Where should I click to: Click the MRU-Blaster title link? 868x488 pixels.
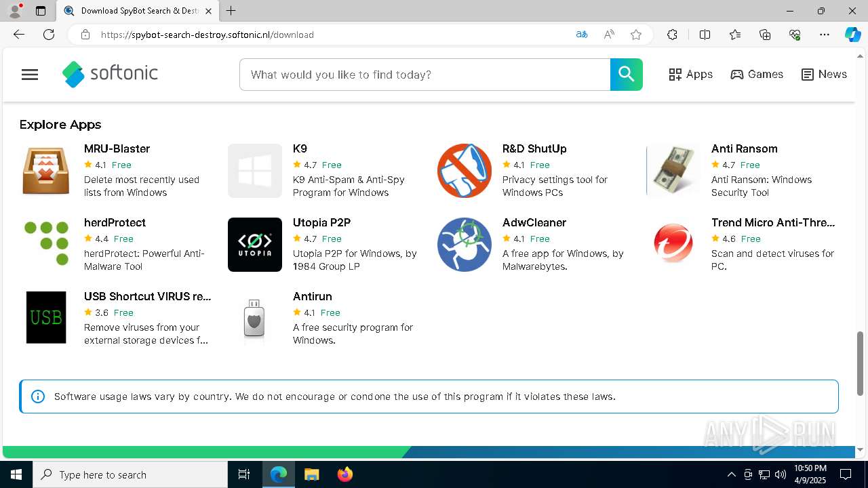[x=117, y=148]
